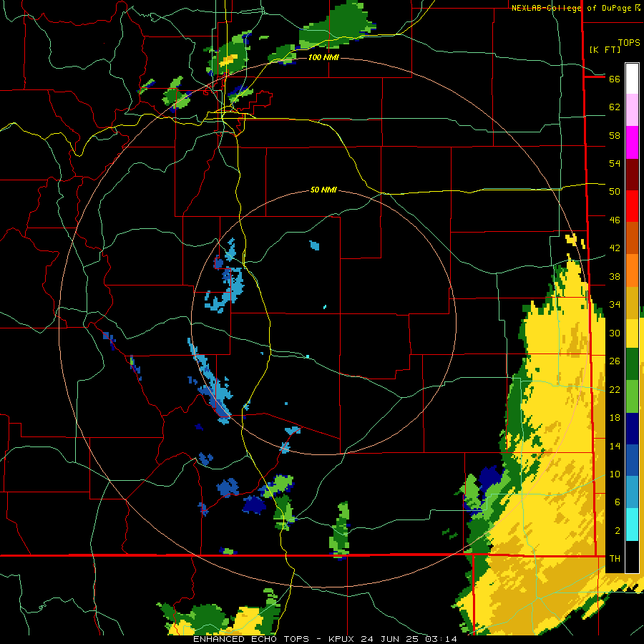Image resolution: width=644 pixels, height=644 pixels.
Task: Click the legend value 62
Action: click(615, 107)
